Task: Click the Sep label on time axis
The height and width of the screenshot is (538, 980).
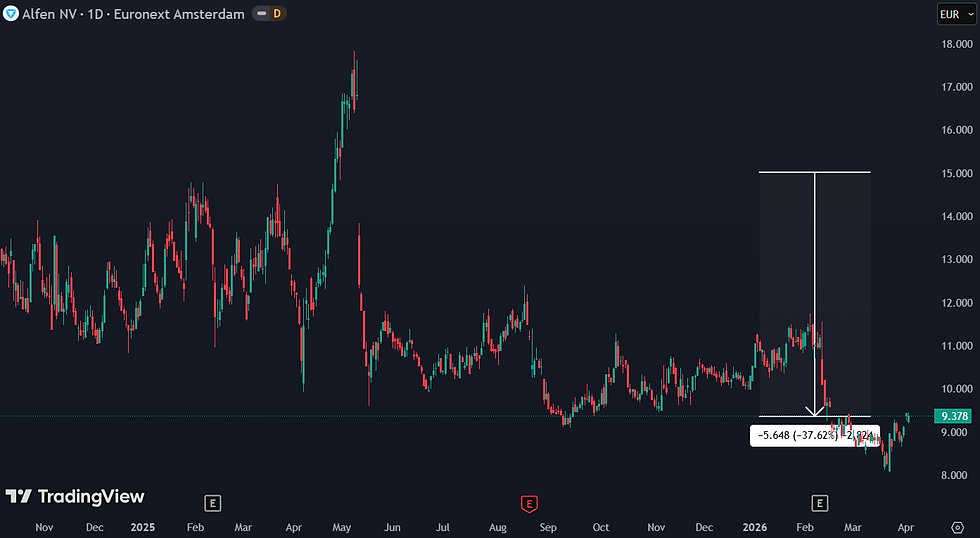Action: pos(548,527)
